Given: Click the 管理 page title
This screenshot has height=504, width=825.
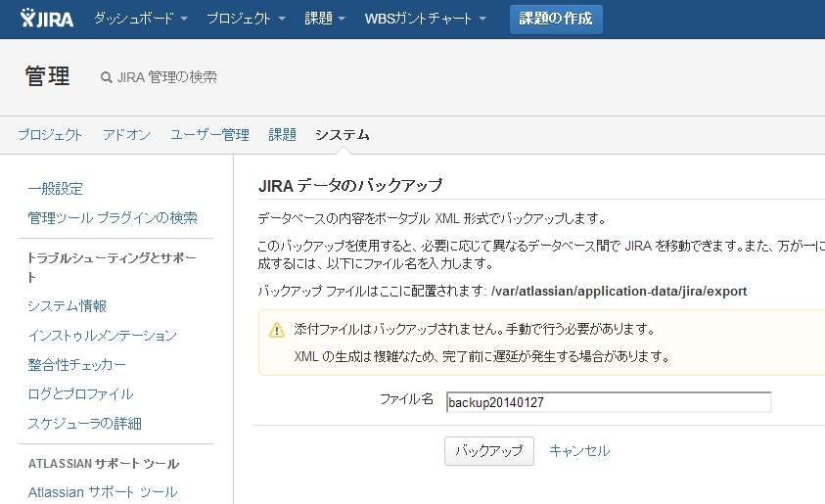Looking at the screenshot, I should (47, 76).
